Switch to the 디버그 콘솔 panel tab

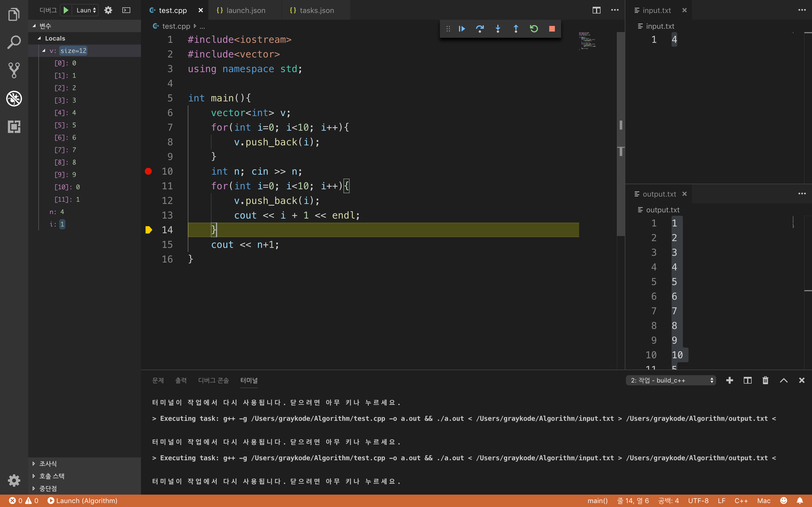(x=213, y=380)
